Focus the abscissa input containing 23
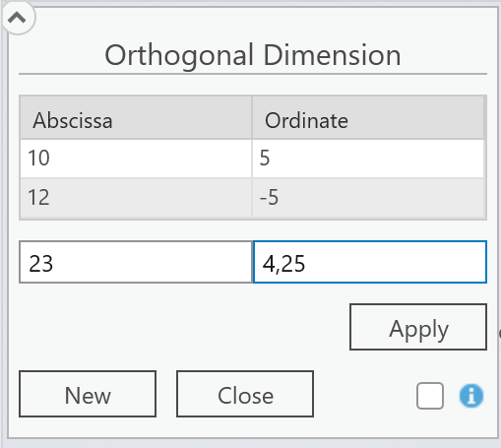 point(136,262)
